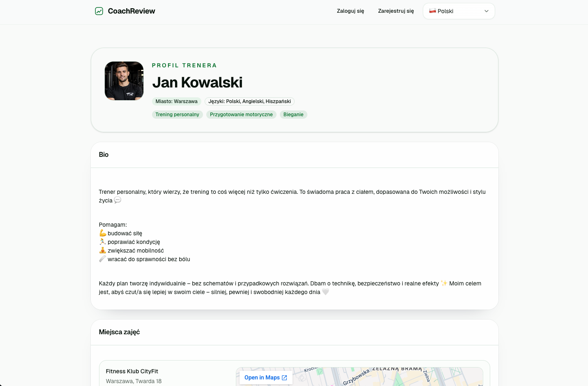Click the yoga emoji beside zwiększać mobilność

click(103, 250)
